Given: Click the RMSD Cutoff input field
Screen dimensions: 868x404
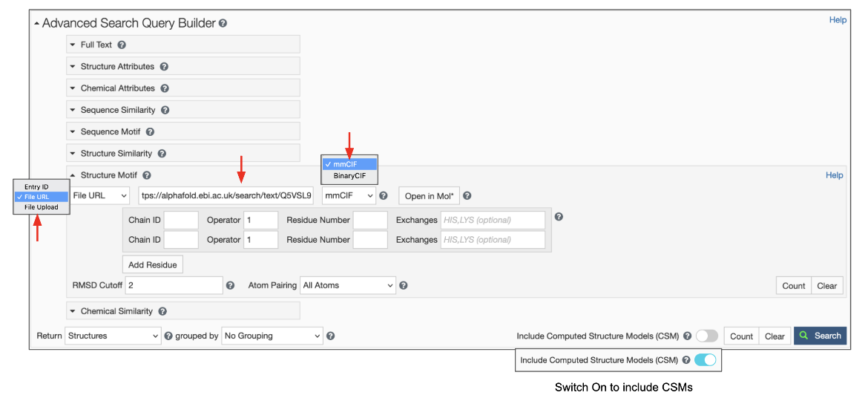Looking at the screenshot, I should pos(174,285).
